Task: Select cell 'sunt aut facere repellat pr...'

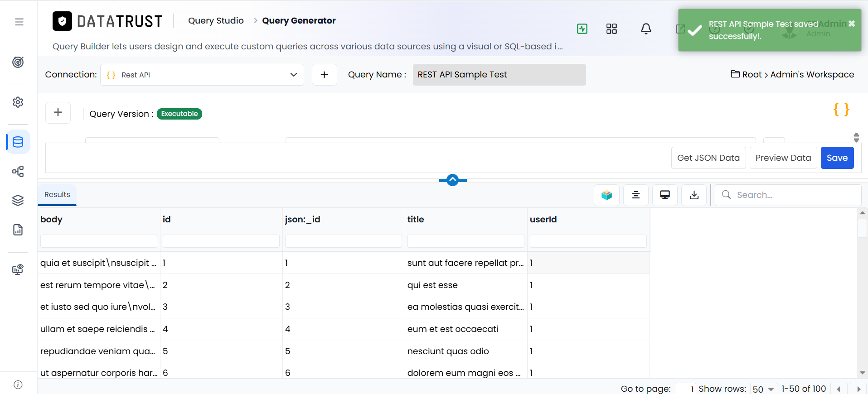Action: pyautogui.click(x=466, y=263)
